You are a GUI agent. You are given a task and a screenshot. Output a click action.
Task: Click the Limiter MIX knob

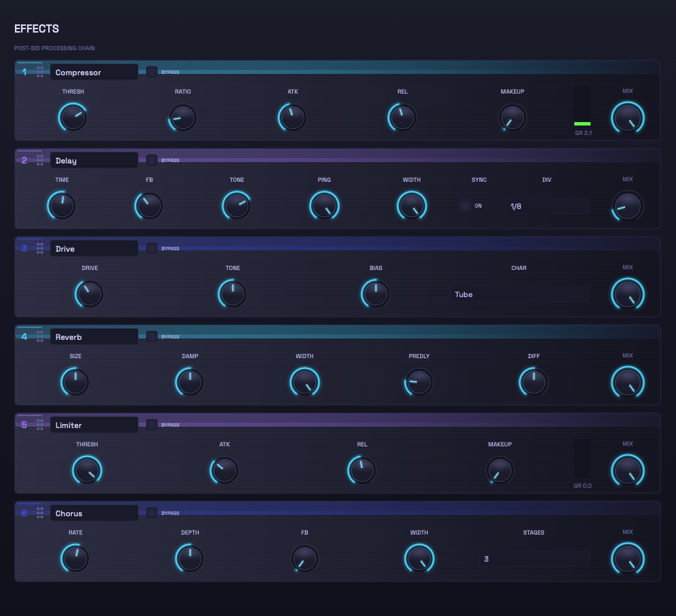click(x=628, y=471)
